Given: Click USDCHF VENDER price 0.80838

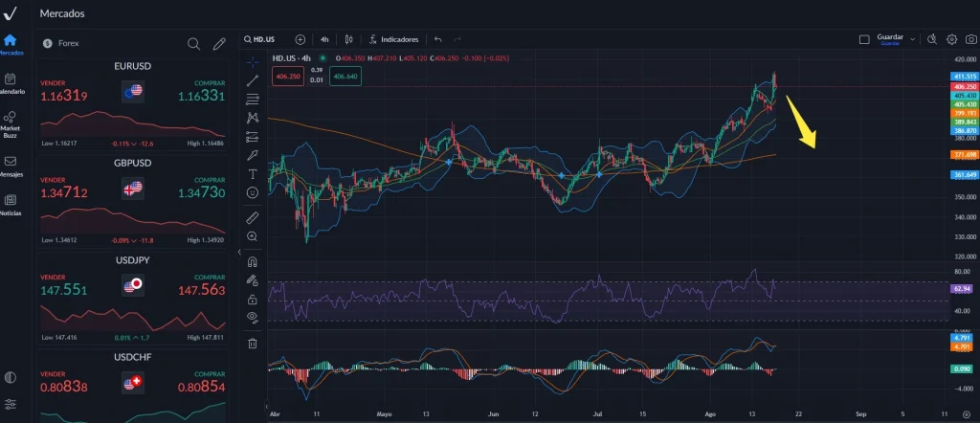Looking at the screenshot, I should tap(64, 387).
